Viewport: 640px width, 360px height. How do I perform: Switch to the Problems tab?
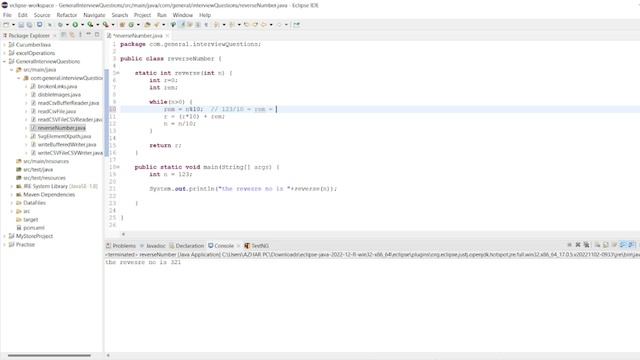coord(121,246)
